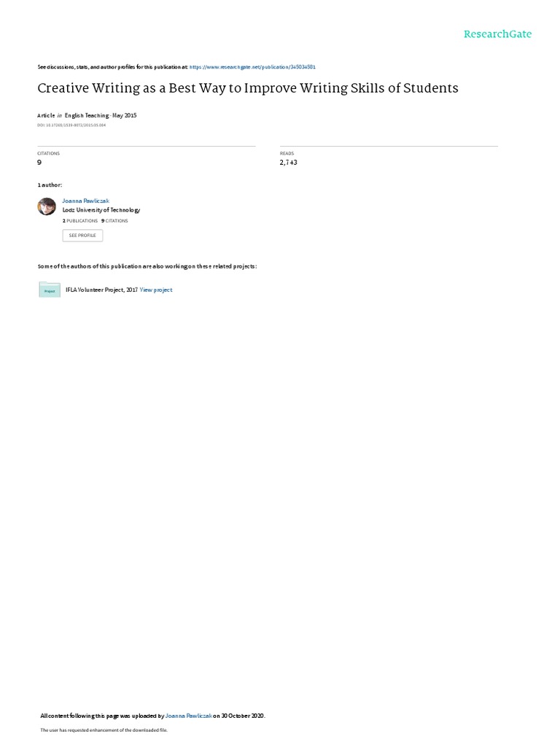The height and width of the screenshot is (747, 560).
Task: Click the English Teaching journal name
Action: [x=87, y=115]
